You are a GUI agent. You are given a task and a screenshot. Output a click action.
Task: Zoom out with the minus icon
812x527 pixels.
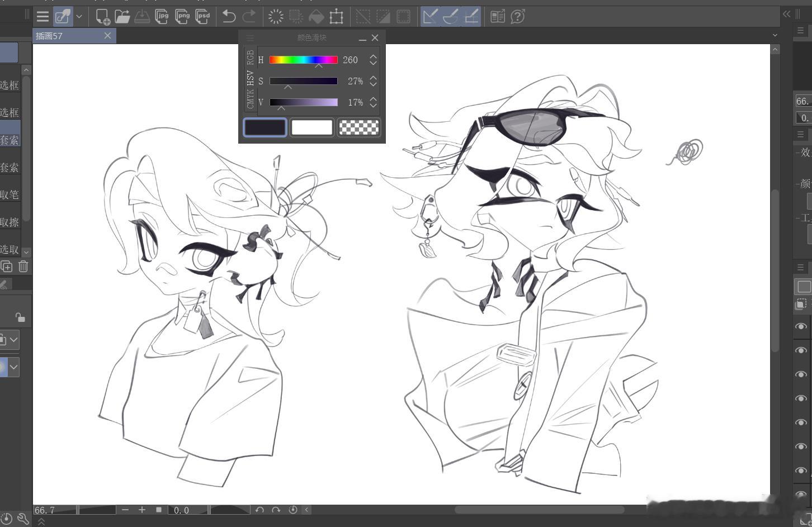coord(125,510)
